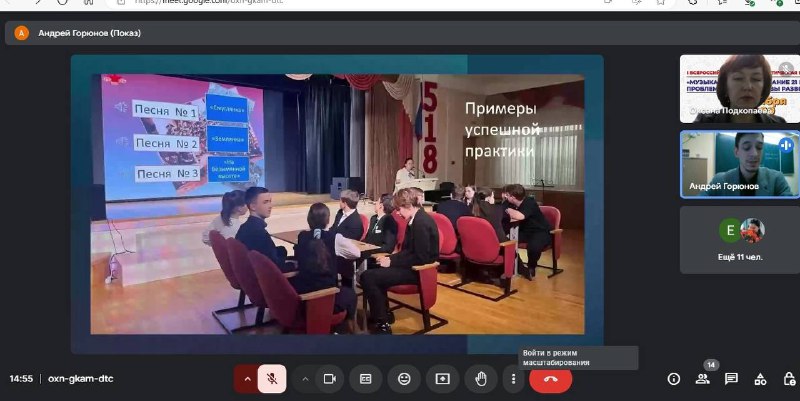
Task: Open the emoji reactions button
Action: (404, 379)
